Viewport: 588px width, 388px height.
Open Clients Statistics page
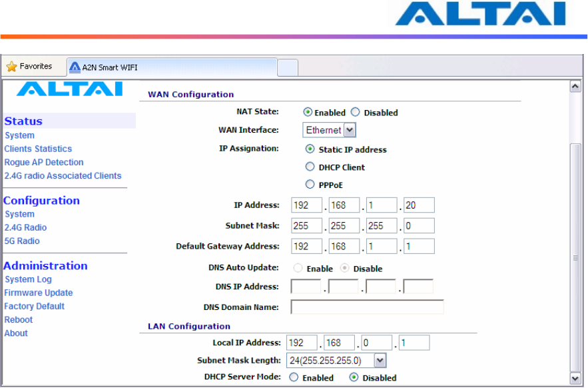(x=38, y=149)
